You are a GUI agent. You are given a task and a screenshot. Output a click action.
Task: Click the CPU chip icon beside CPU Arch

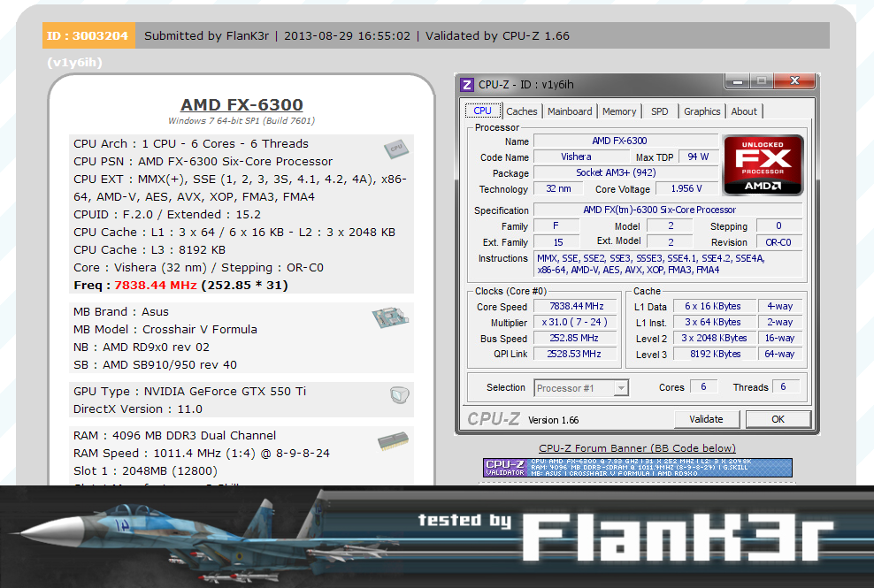point(396,149)
